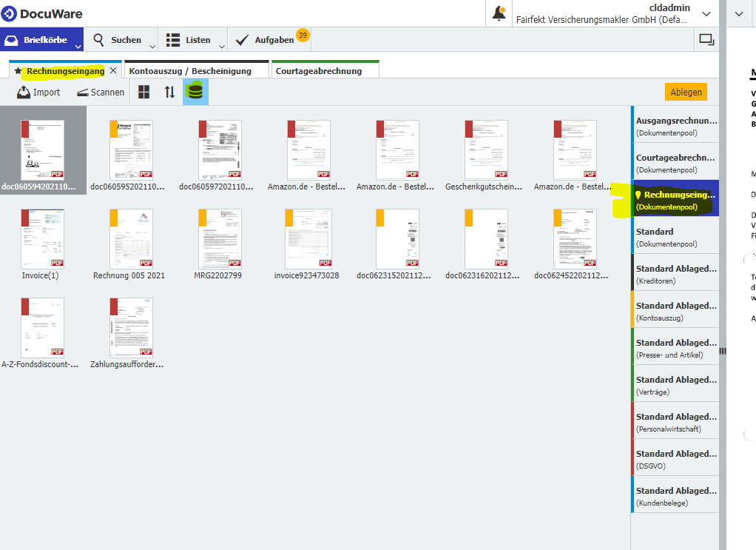Select the Standard Ablage (Kreditoren) store option
Image resolution: width=756 pixels, height=550 pixels.
point(675,272)
